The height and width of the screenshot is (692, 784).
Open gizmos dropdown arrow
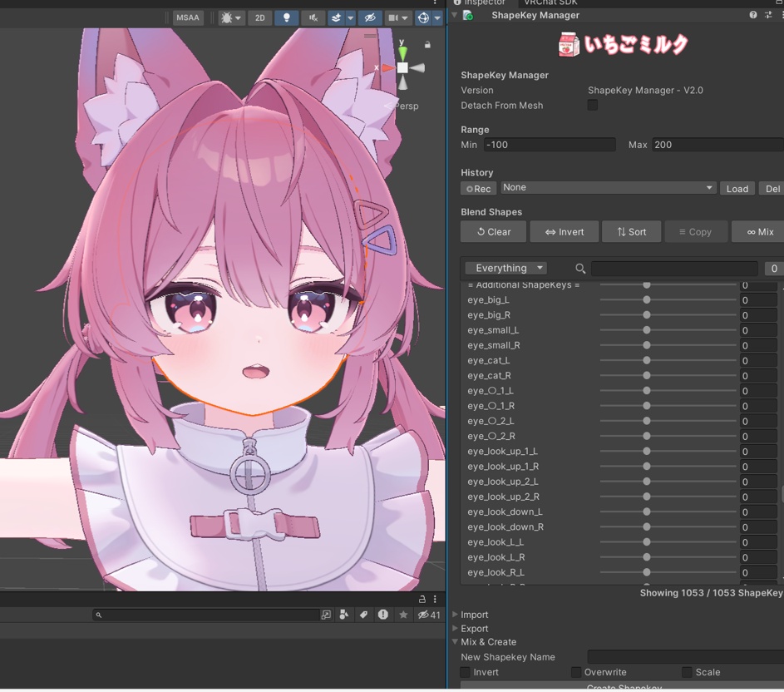click(437, 18)
